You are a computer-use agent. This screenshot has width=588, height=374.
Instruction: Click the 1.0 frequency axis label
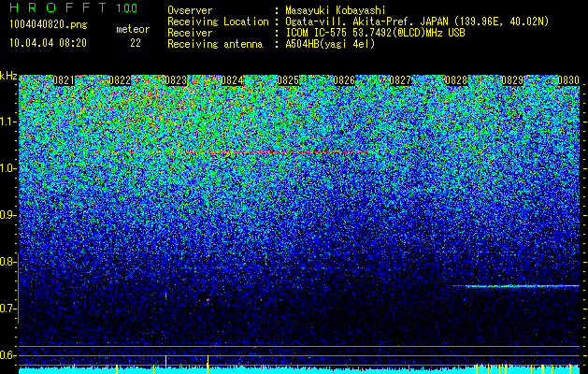pyautogui.click(x=7, y=168)
